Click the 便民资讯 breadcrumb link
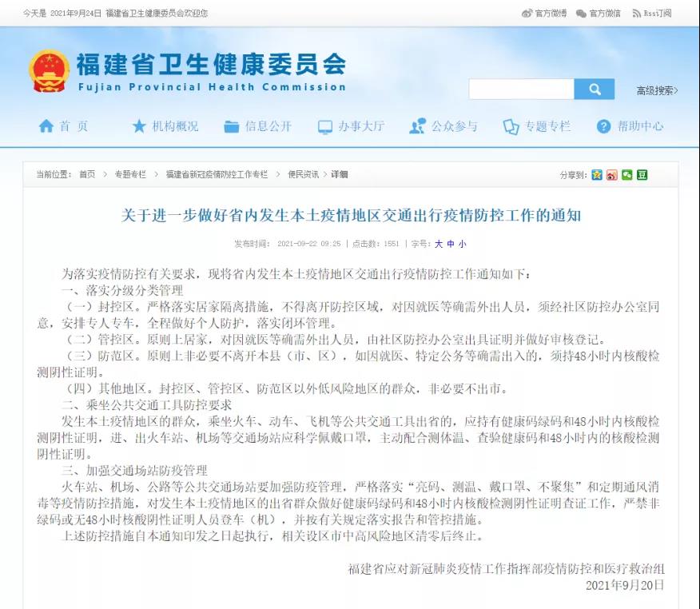The height and width of the screenshot is (609, 700). [303, 174]
